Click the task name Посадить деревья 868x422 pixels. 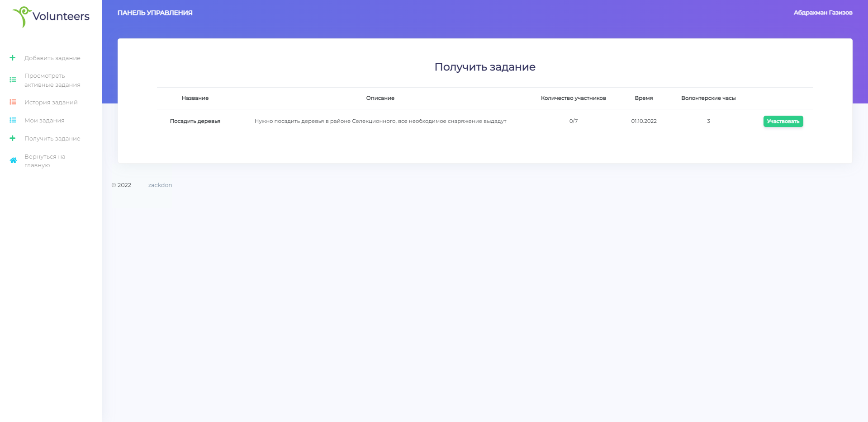pyautogui.click(x=195, y=121)
